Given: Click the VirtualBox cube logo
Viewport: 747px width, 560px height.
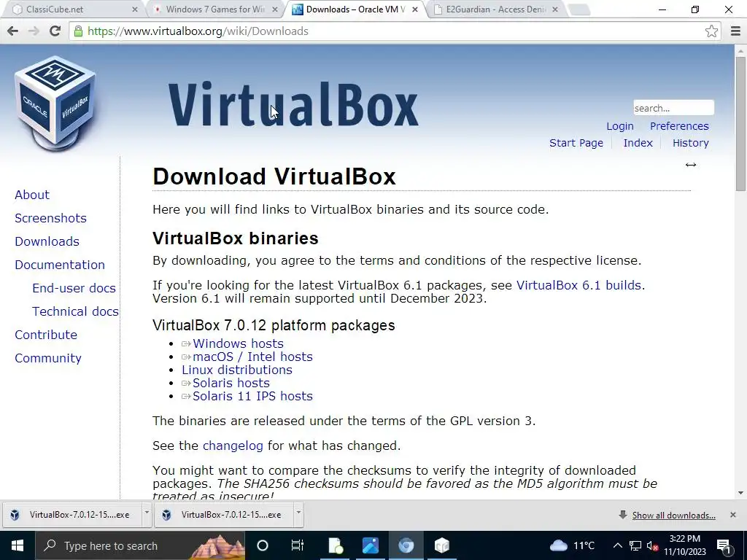Looking at the screenshot, I should 55,103.
